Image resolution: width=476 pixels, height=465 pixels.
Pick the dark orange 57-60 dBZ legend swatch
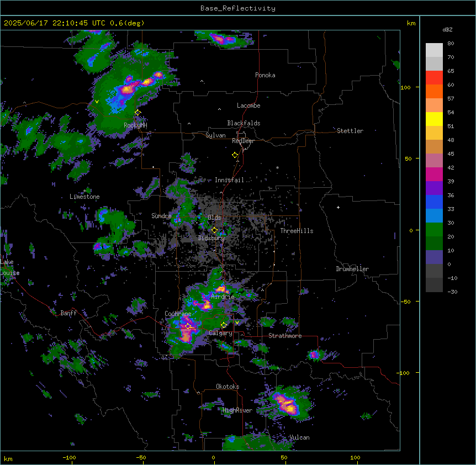[x=434, y=92]
